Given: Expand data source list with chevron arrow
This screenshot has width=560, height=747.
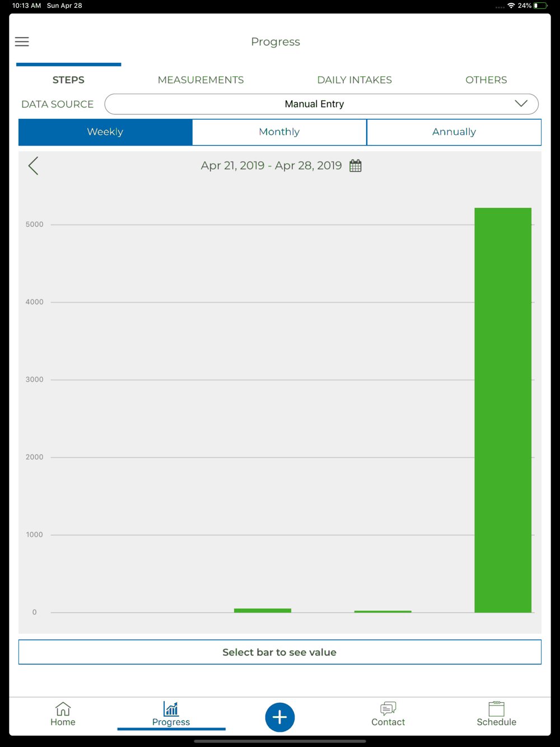Looking at the screenshot, I should click(x=521, y=104).
